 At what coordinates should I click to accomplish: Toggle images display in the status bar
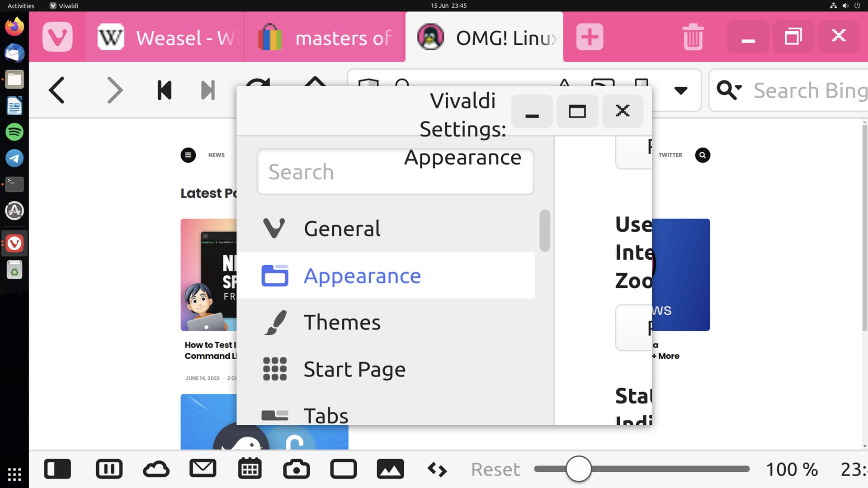pyautogui.click(x=390, y=469)
